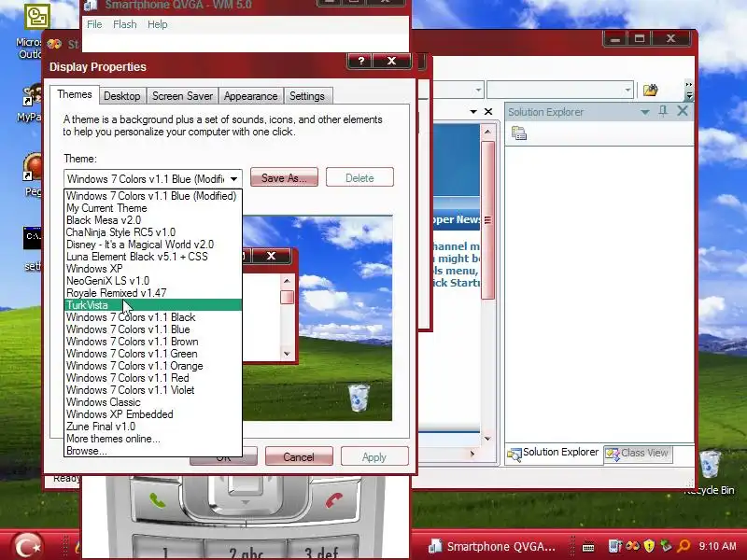Click More themes online... entry
The image size is (747, 560).
click(152, 439)
